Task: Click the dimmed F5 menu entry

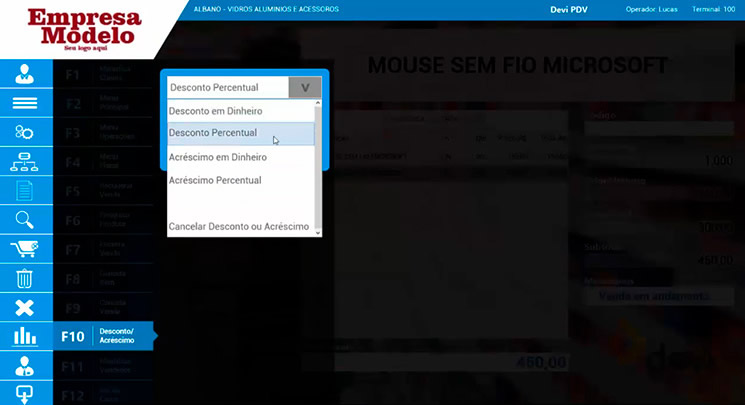Action: 103,191
